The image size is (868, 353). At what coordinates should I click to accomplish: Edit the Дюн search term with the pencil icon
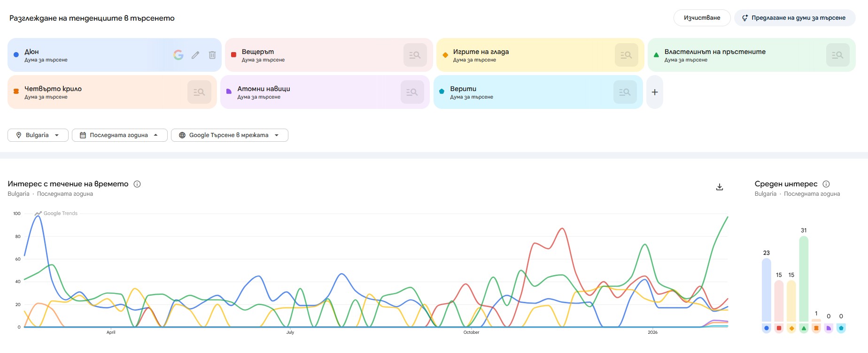point(195,55)
